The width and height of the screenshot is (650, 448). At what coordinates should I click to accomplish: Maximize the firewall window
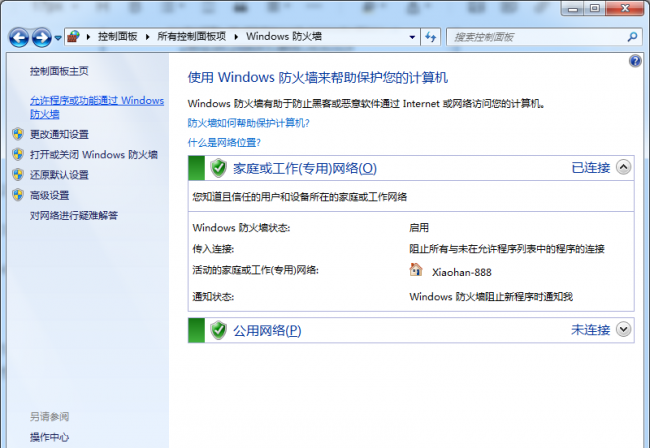pyautogui.click(x=595, y=8)
